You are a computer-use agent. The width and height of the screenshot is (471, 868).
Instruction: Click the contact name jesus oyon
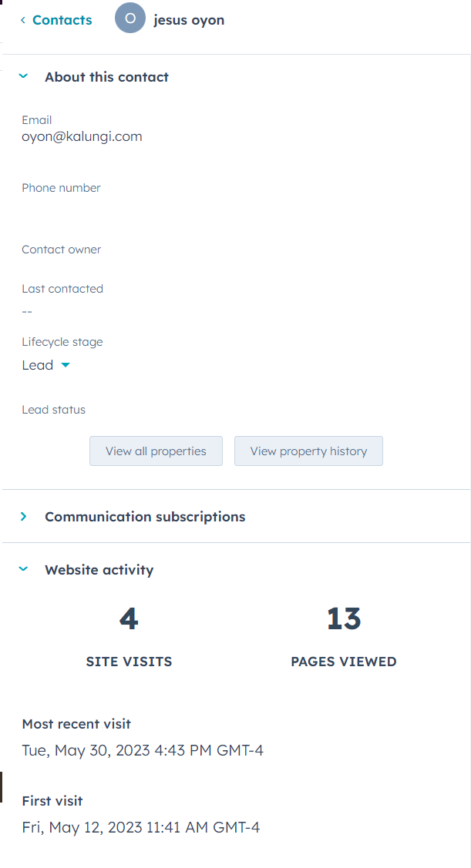pyautogui.click(x=189, y=21)
